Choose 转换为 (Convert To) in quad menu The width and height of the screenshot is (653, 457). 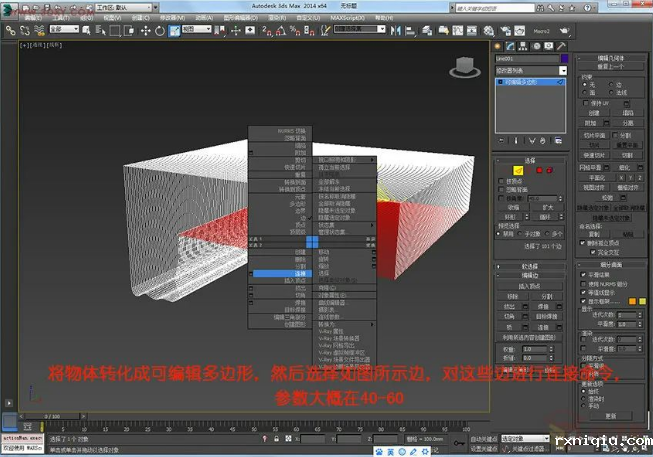click(x=345, y=324)
